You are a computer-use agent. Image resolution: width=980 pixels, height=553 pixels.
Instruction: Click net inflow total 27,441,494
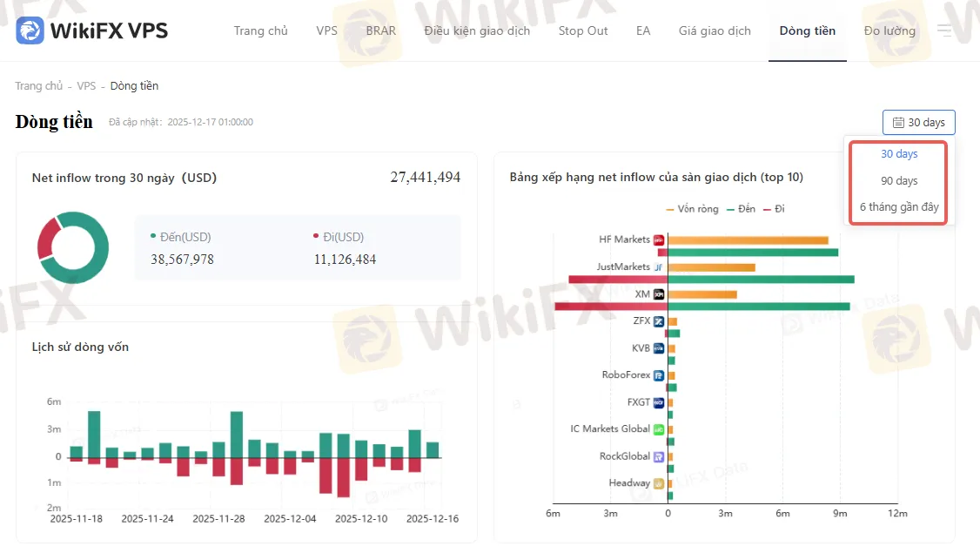tap(426, 178)
